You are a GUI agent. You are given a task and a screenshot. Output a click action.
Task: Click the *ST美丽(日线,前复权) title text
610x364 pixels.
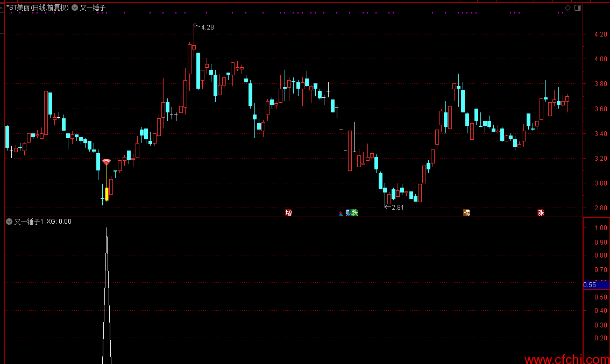coord(37,8)
